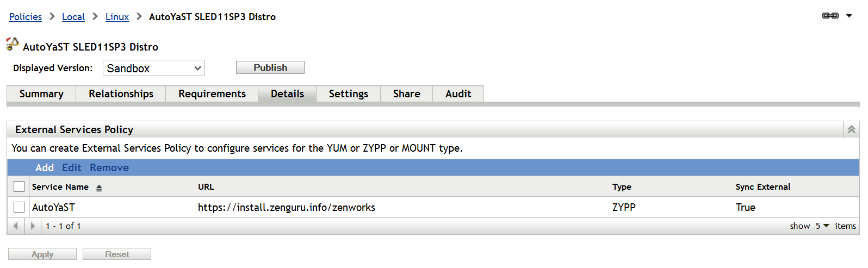Viewport: 868px width, 268px height.
Task: Click the URL column header
Action: click(x=206, y=186)
